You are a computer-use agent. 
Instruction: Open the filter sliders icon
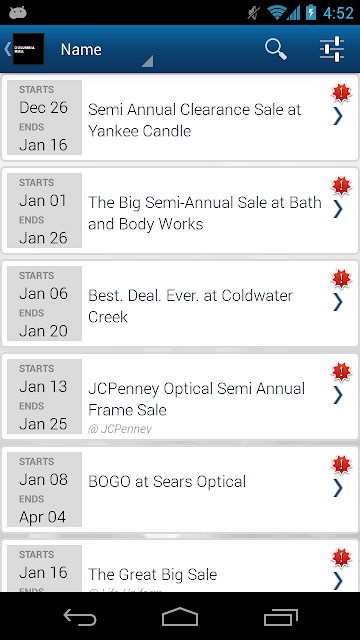pyautogui.click(x=332, y=49)
